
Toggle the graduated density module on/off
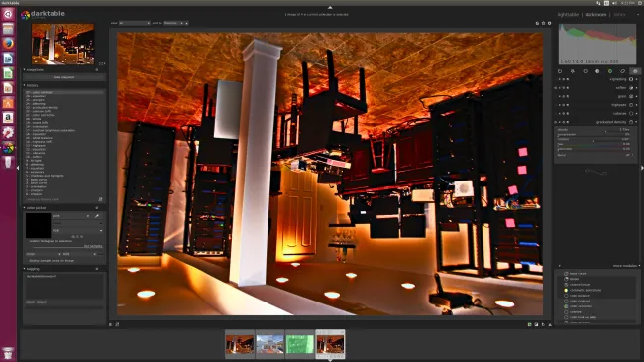(631, 122)
